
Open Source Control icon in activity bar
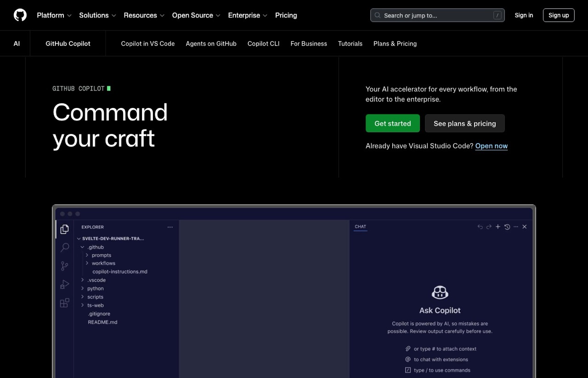(65, 266)
